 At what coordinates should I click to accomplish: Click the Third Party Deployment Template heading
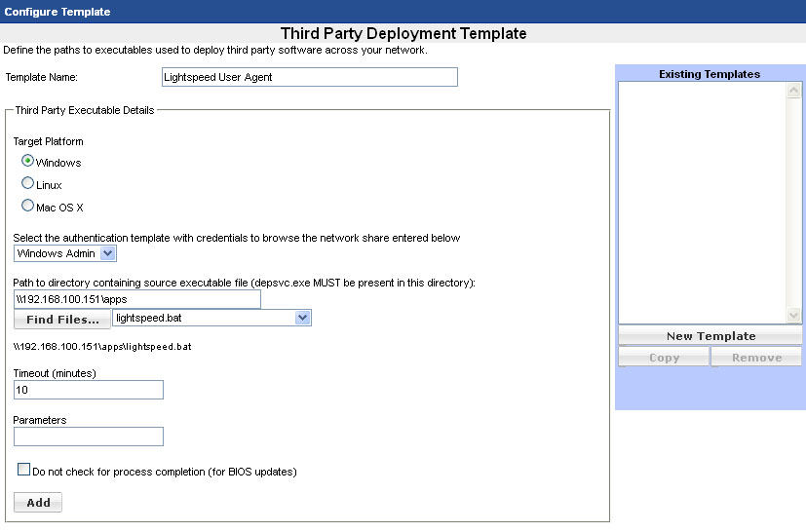(x=403, y=33)
